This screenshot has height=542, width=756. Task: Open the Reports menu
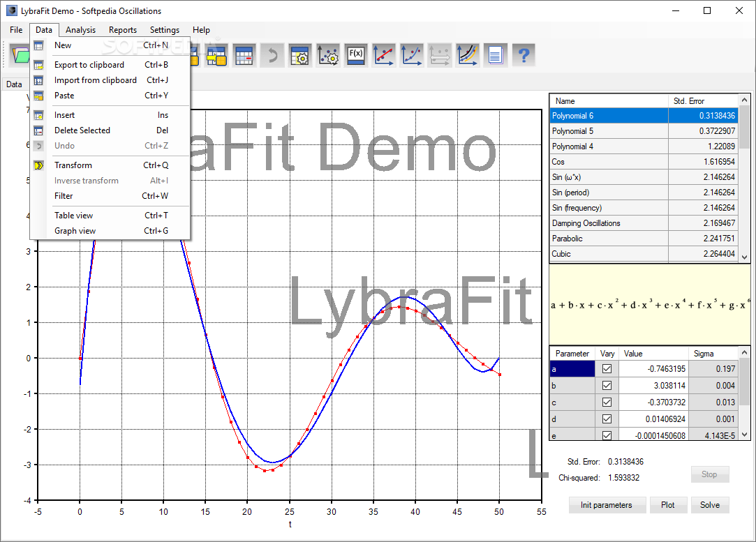(122, 30)
